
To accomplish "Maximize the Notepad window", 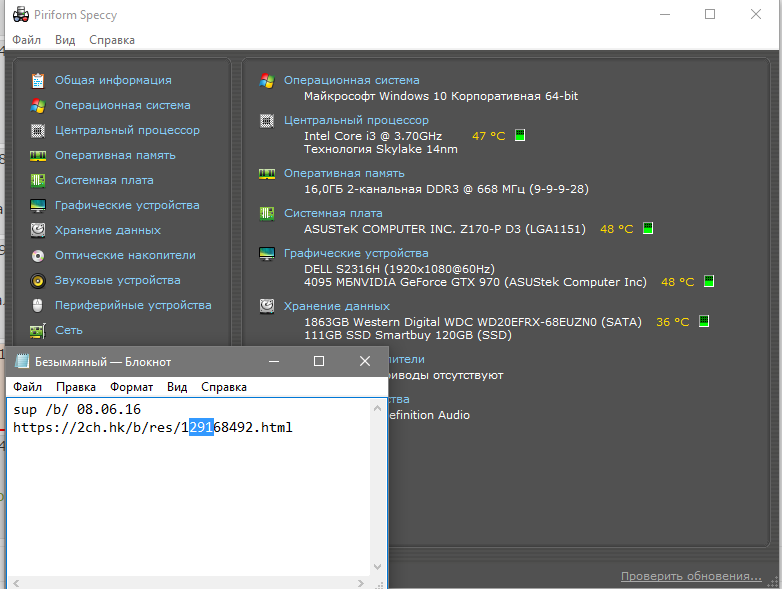I will tap(319, 361).
